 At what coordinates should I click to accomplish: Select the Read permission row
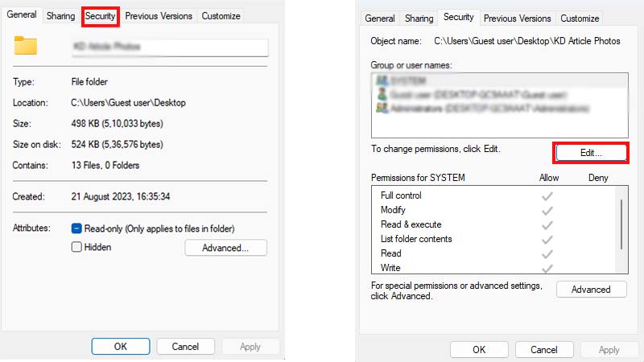493,253
